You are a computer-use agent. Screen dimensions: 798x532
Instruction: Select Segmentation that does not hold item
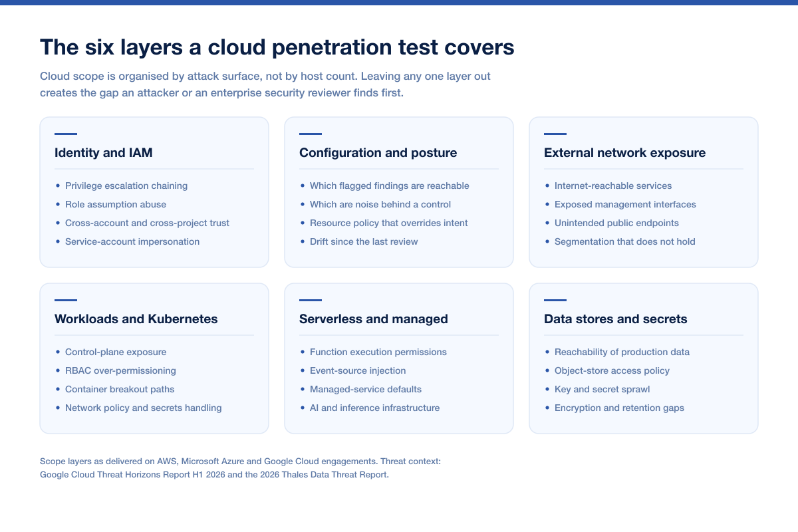[x=625, y=242]
